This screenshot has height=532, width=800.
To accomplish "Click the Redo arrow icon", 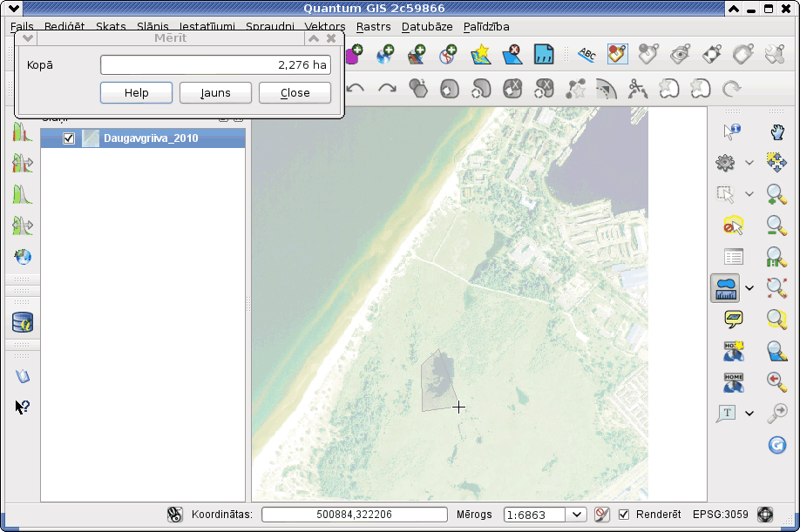I will coord(387,89).
